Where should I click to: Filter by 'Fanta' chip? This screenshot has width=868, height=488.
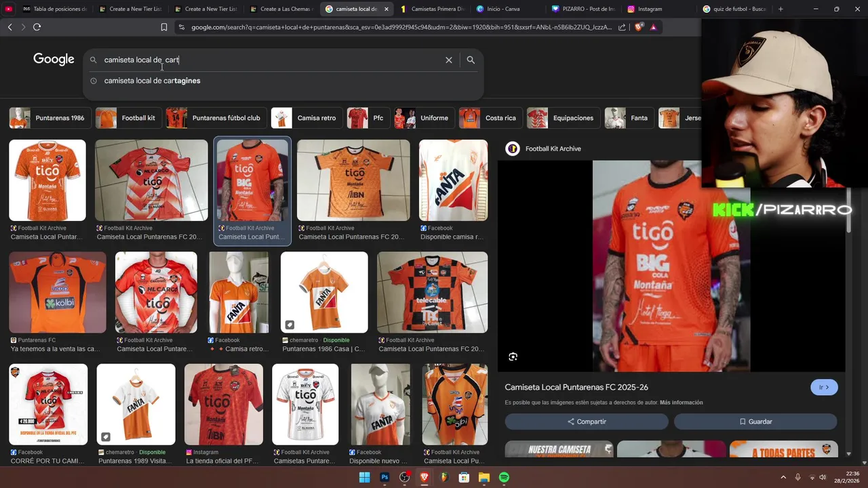629,118
